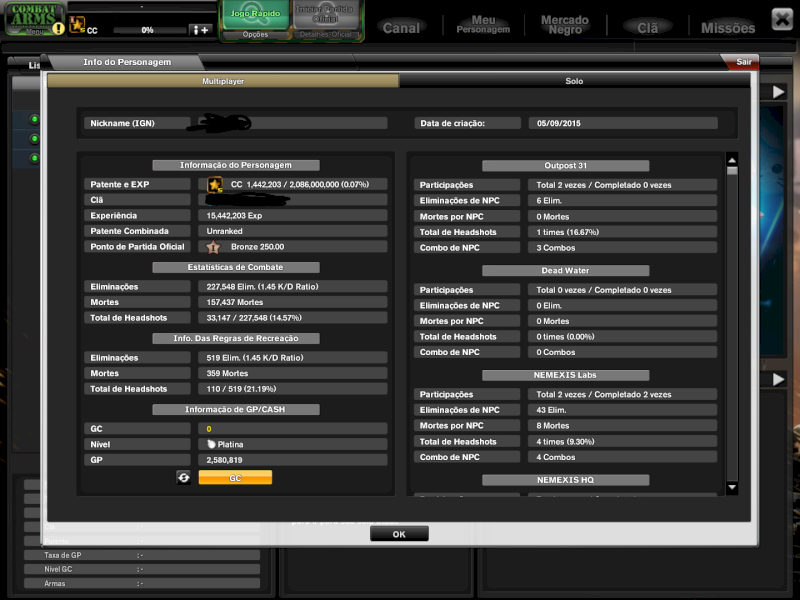Screen dimensions: 800x600
Task: Click the Jogo Rápido button
Action: (x=255, y=14)
